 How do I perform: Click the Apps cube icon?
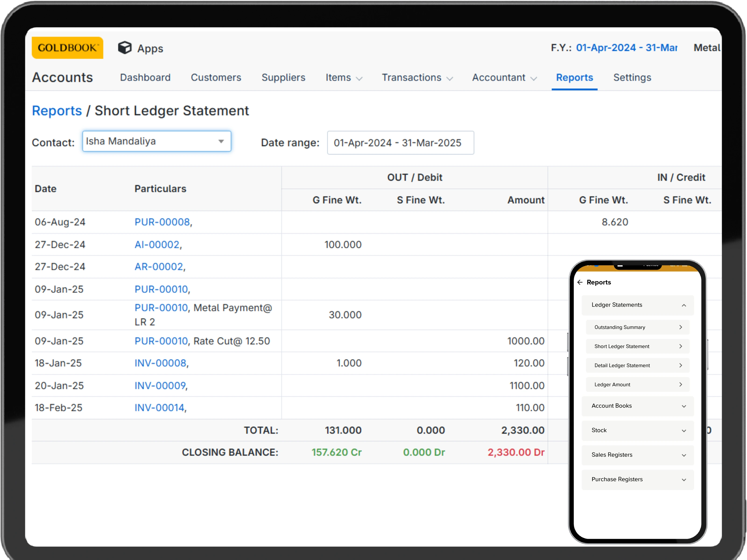coord(125,48)
